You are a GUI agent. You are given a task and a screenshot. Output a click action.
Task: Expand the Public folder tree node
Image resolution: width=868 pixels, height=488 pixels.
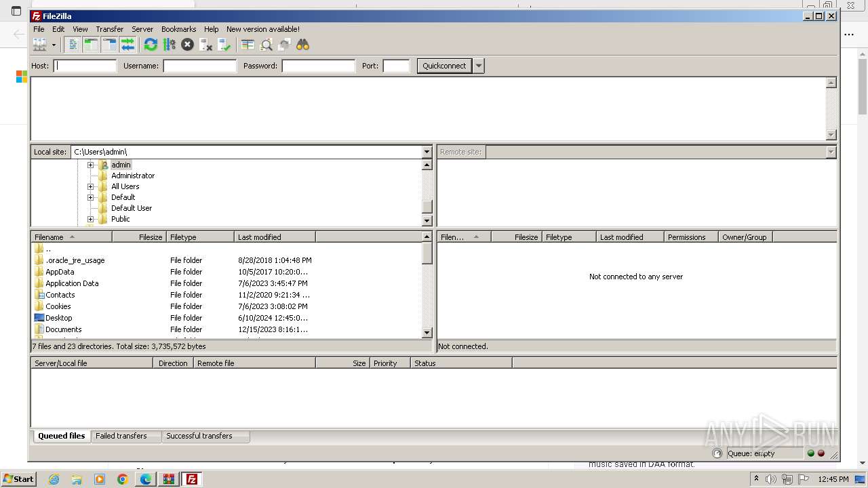pyautogui.click(x=90, y=219)
